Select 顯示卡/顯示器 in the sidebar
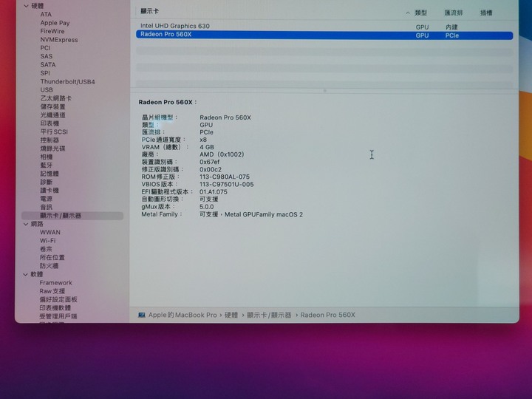The height and width of the screenshot is (399, 532). [72, 216]
